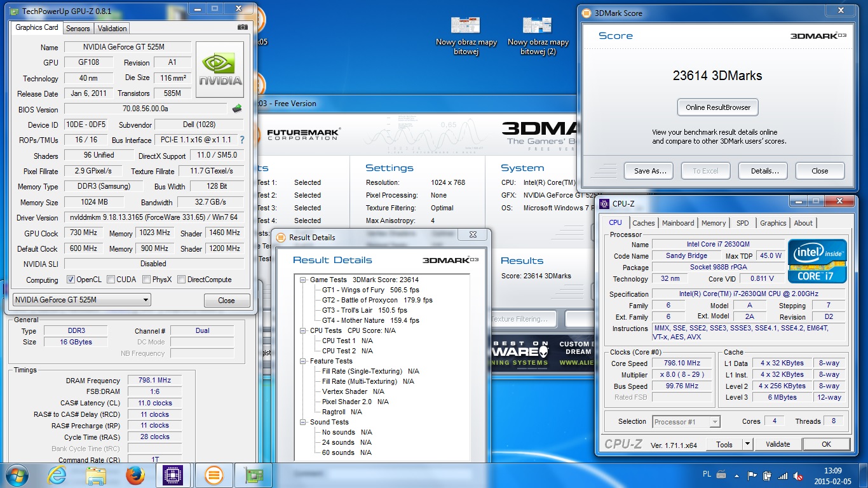Click the PL language indicator
The height and width of the screenshot is (488, 868).
(x=707, y=474)
